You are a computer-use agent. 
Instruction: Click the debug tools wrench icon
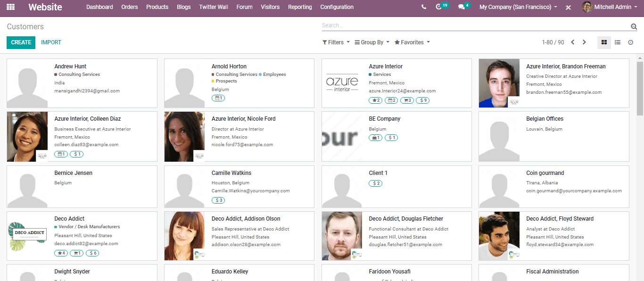click(569, 7)
